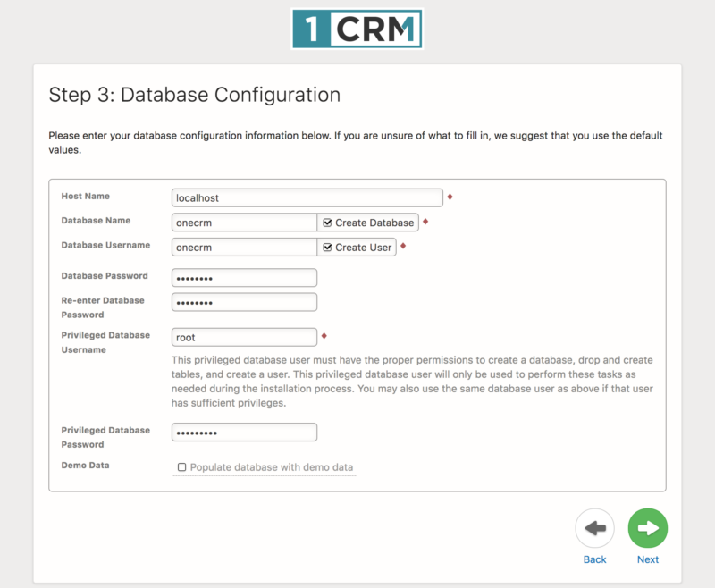Click inside the Host Name field
715x588 pixels.
pos(307,197)
